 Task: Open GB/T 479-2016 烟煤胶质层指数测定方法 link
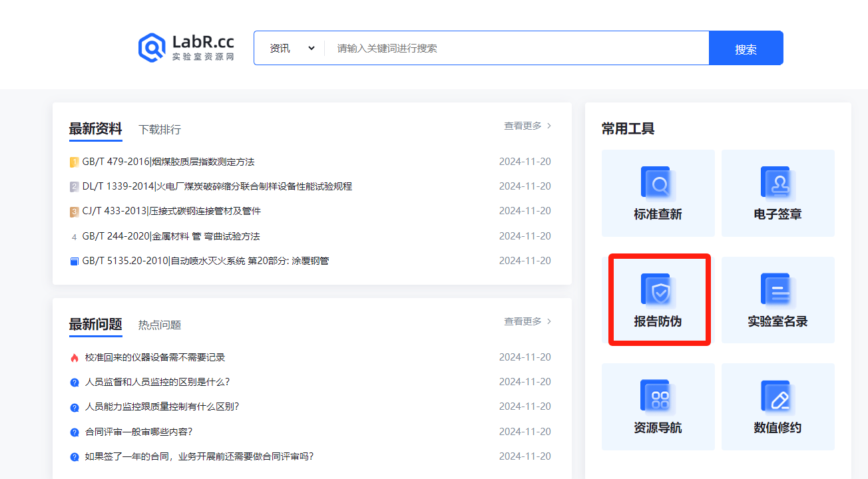168,162
